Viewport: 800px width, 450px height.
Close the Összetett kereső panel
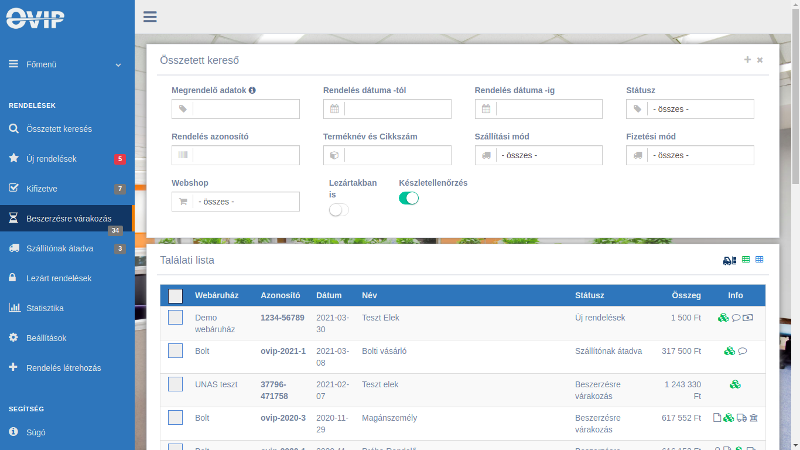click(760, 60)
